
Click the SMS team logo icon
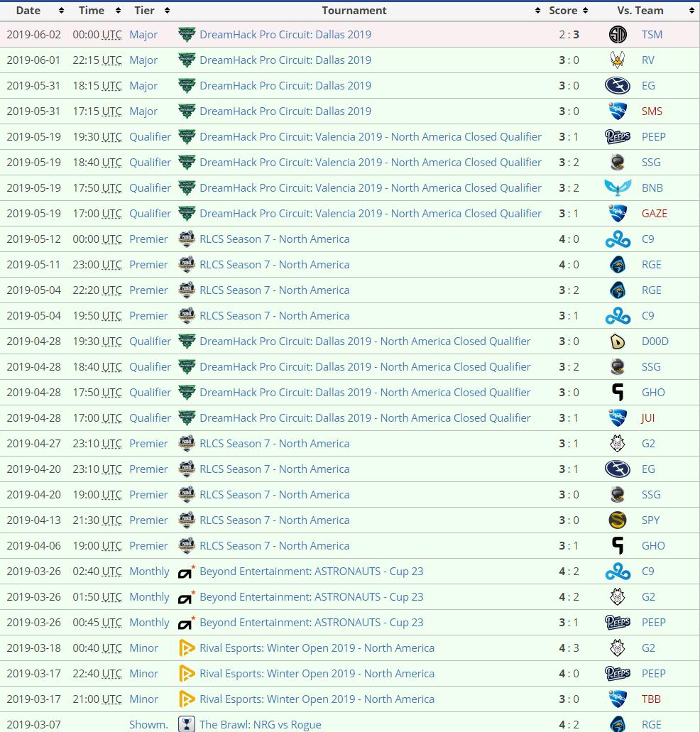[618, 111]
